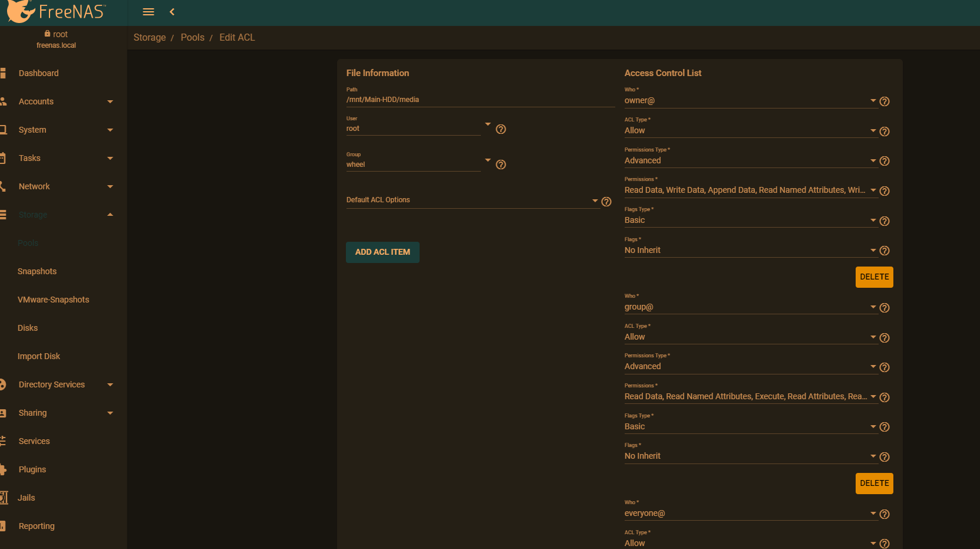This screenshot has width=980, height=549.
Task: Open help for Default ACL Options
Action: [606, 202]
